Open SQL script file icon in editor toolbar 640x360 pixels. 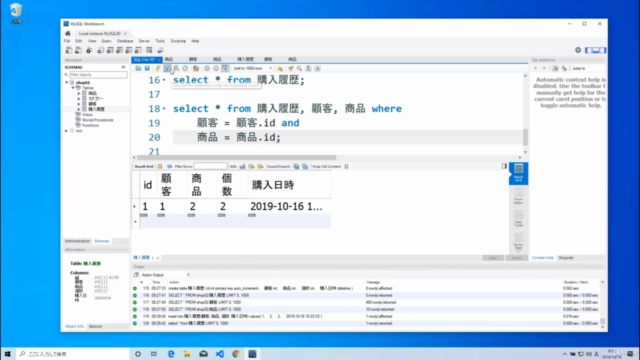point(138,69)
